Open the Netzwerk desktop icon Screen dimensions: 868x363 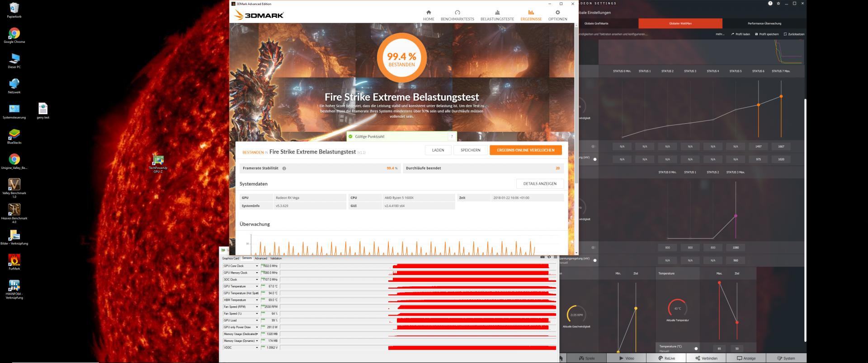coord(14,86)
